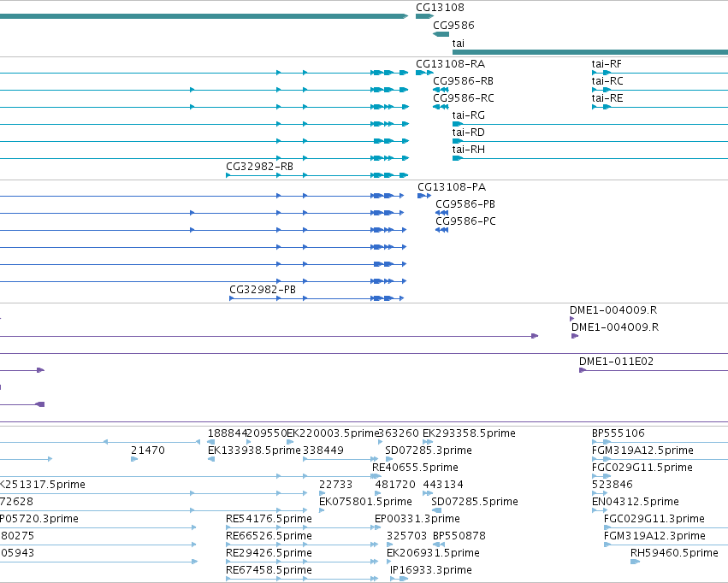This screenshot has width=728, height=583.
Task: Select the EK075801.5prime EST label
Action: pos(365,502)
